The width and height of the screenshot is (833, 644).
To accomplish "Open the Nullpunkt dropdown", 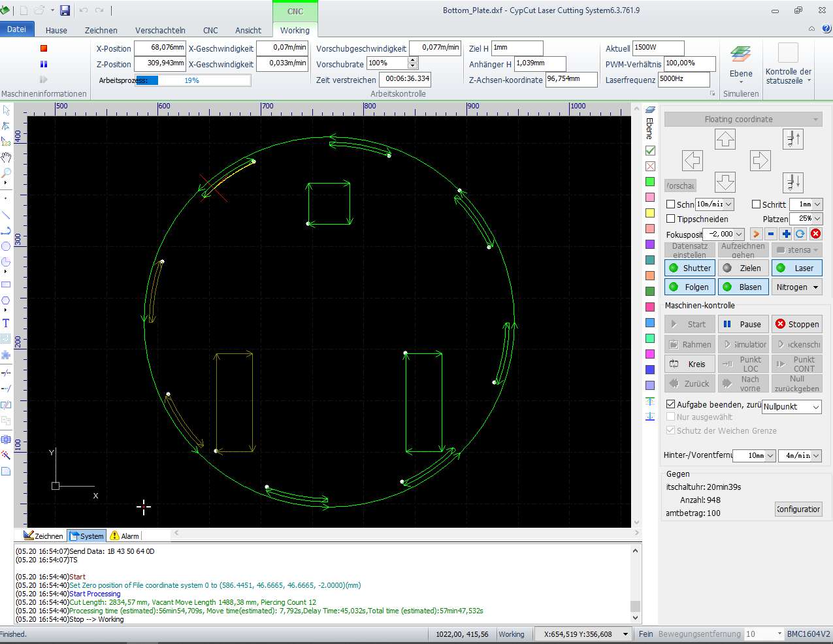I will [x=792, y=407].
